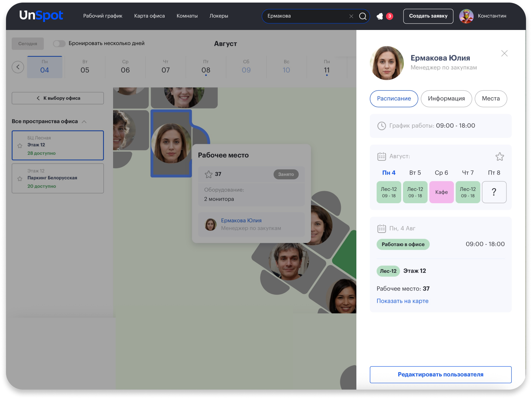Toggle Бронировать несколько дней switch
Viewport: 532px width, 399px height.
tap(59, 44)
